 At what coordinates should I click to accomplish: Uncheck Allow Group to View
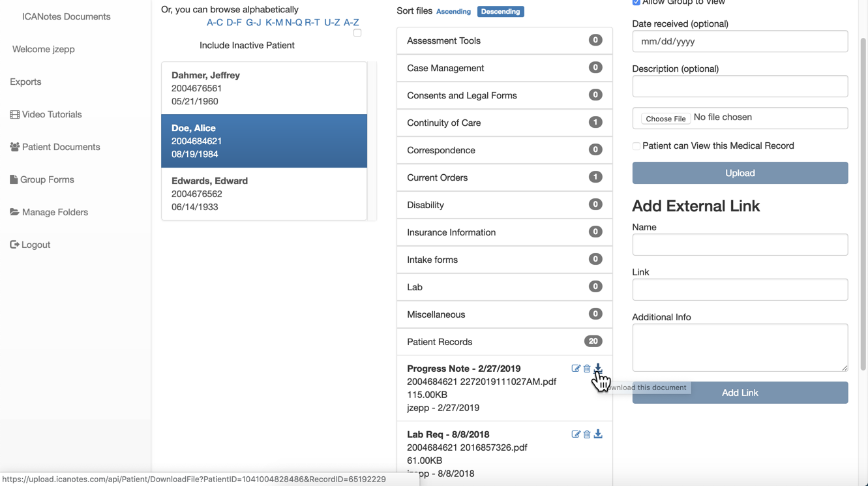636,3
